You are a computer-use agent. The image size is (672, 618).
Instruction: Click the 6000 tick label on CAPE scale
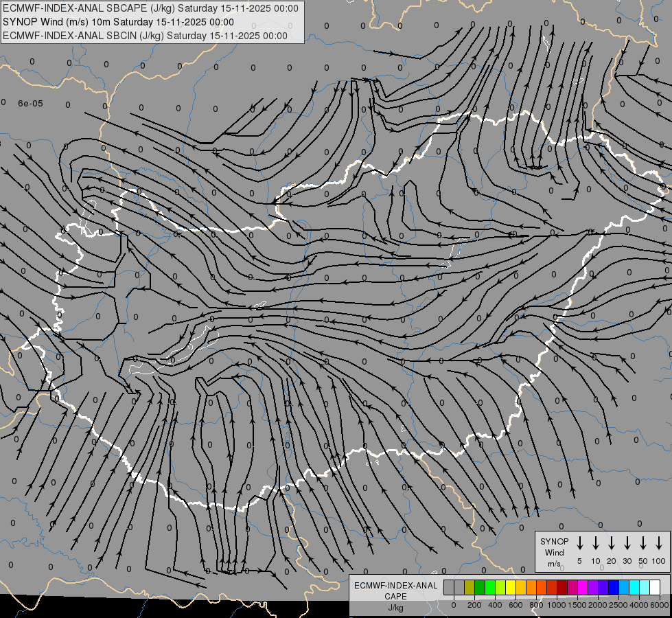coord(660,605)
